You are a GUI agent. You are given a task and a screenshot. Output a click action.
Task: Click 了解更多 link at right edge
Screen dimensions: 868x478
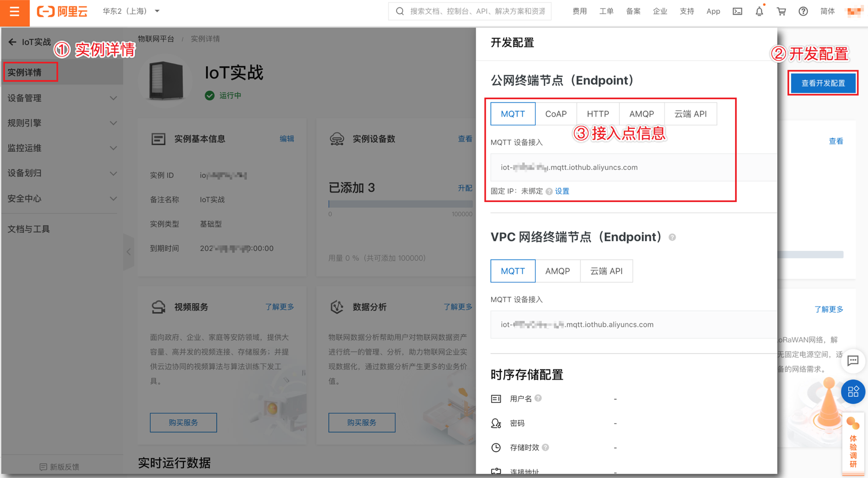(829, 309)
